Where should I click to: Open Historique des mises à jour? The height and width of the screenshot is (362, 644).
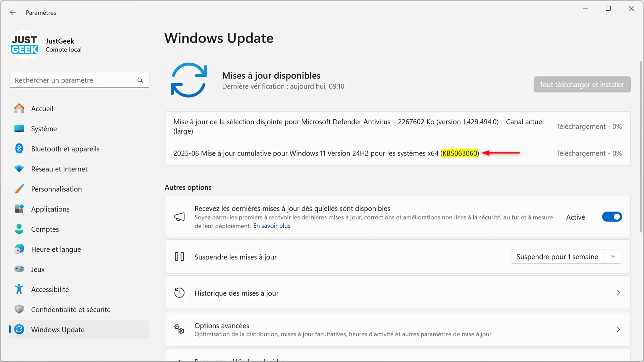pos(398,293)
